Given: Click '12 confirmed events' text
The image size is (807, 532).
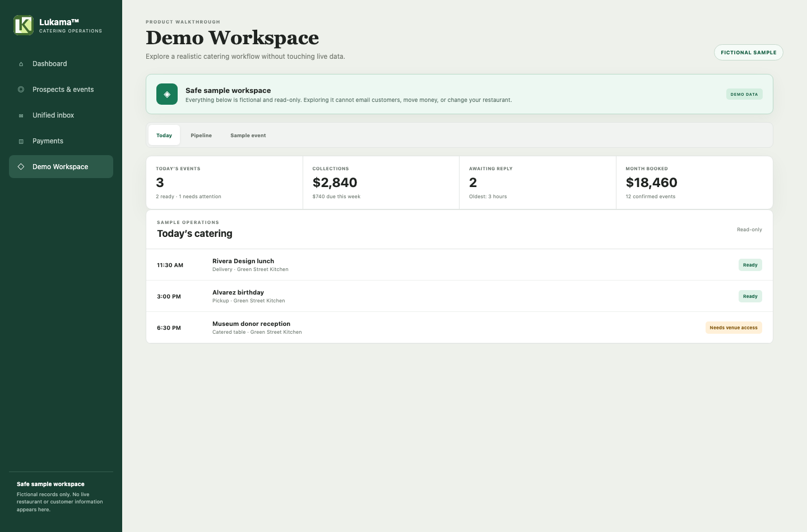Looking at the screenshot, I should click(650, 197).
